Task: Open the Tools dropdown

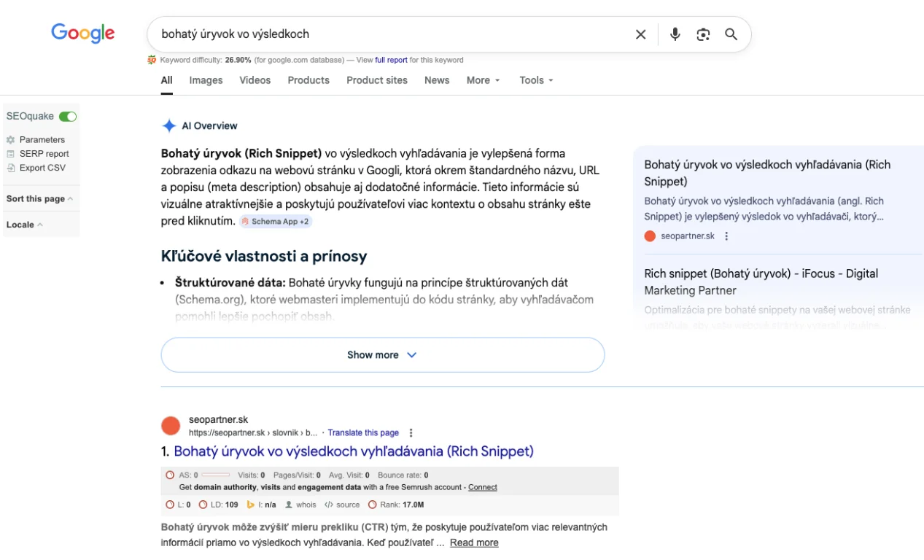Action: click(x=536, y=80)
